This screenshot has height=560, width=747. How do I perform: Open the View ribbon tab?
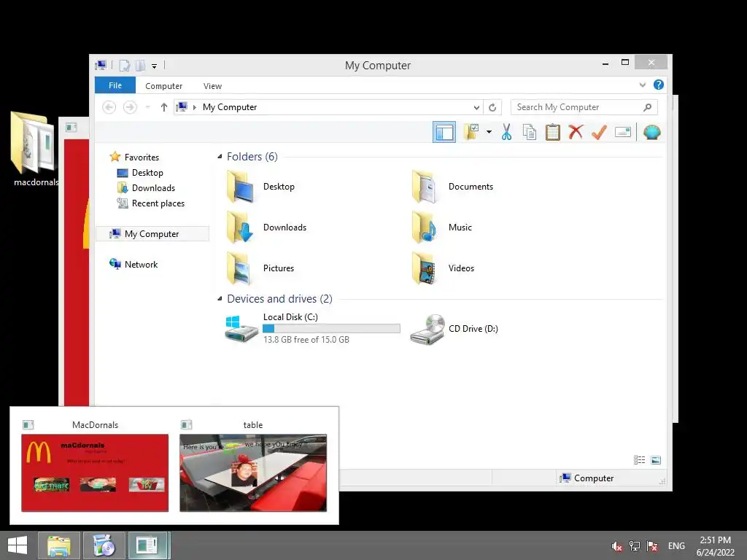(x=212, y=86)
